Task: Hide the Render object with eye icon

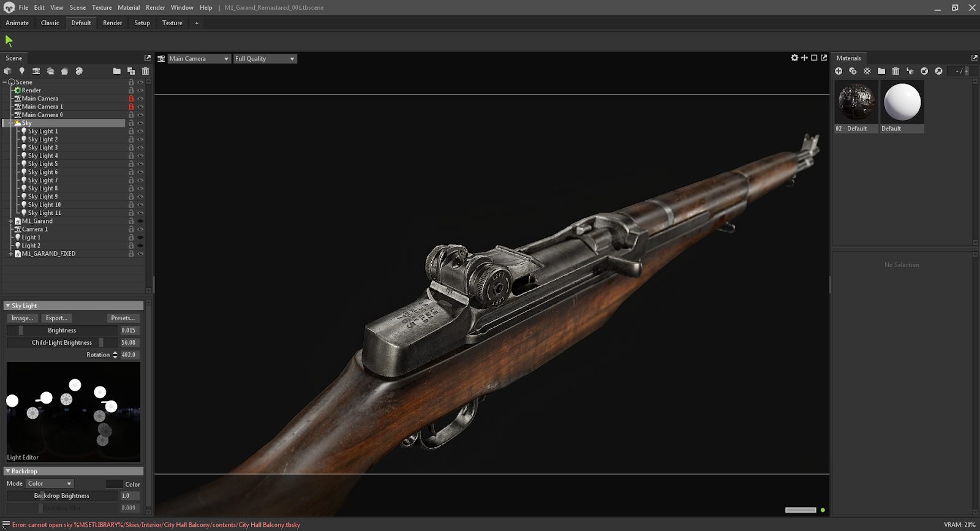Action: pyautogui.click(x=140, y=90)
